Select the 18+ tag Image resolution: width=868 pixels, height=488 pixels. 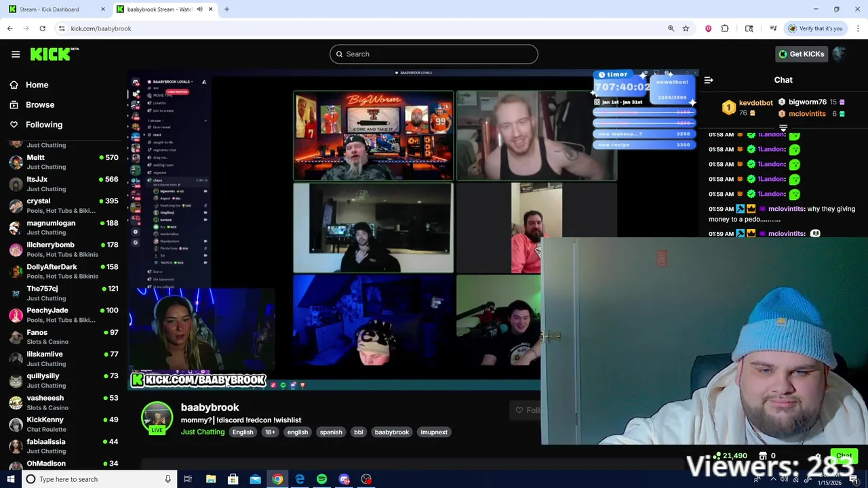(270, 432)
